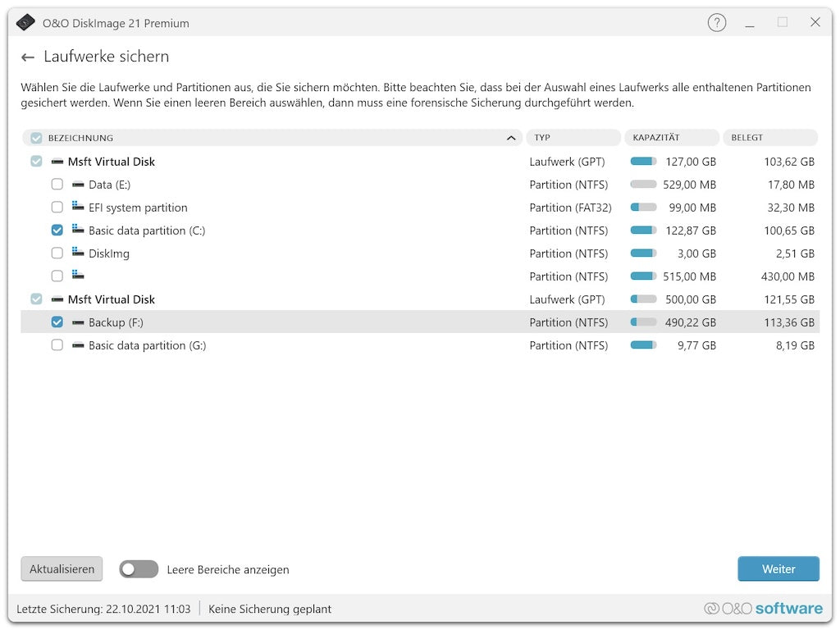This screenshot has width=840, height=630.
Task: Collapse list using Bezeichnung header chevron
Action: click(x=511, y=138)
